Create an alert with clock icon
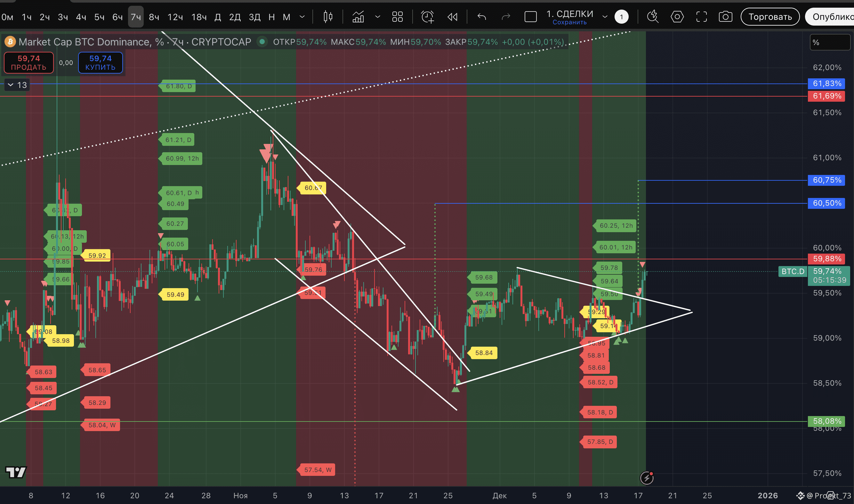The height and width of the screenshot is (504, 854). click(428, 17)
